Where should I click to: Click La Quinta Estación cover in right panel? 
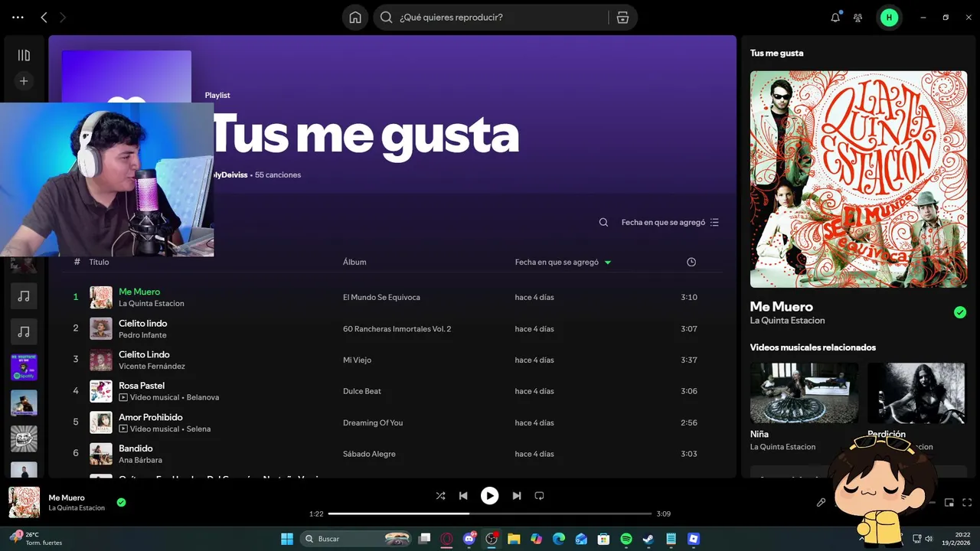click(858, 179)
